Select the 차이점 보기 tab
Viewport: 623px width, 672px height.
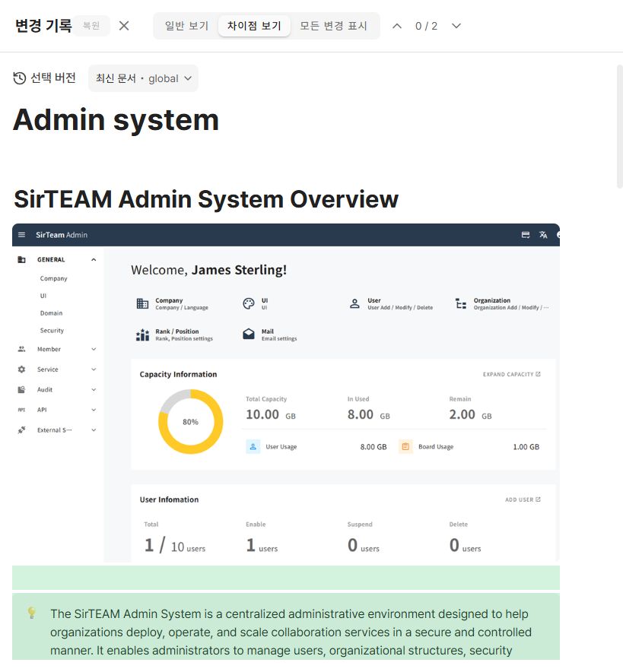point(254,26)
